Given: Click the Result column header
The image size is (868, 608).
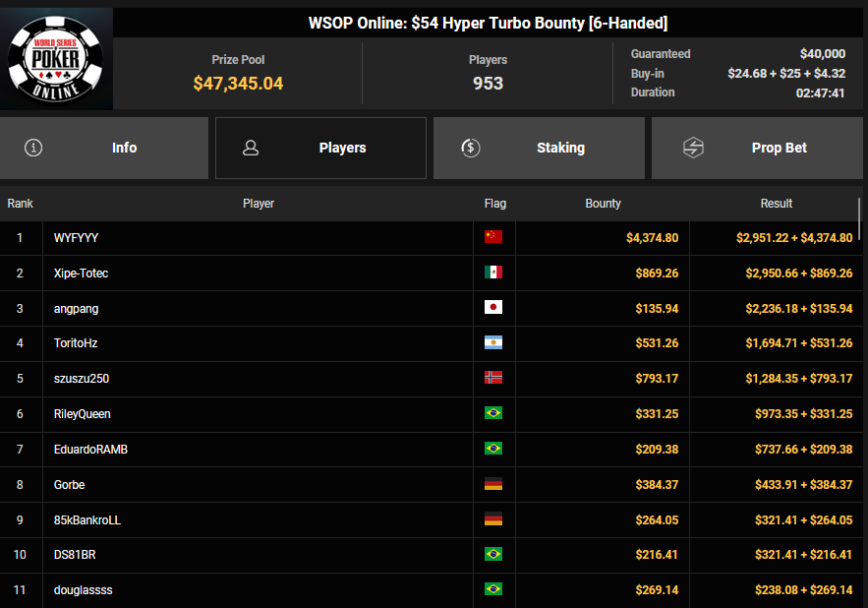Looking at the screenshot, I should (776, 204).
